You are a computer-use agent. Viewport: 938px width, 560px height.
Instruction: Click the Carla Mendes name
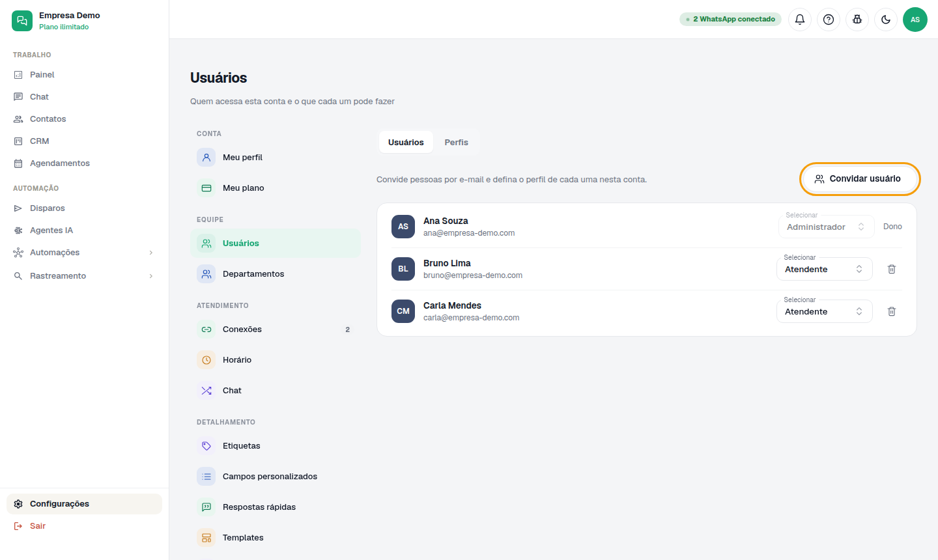452,305
